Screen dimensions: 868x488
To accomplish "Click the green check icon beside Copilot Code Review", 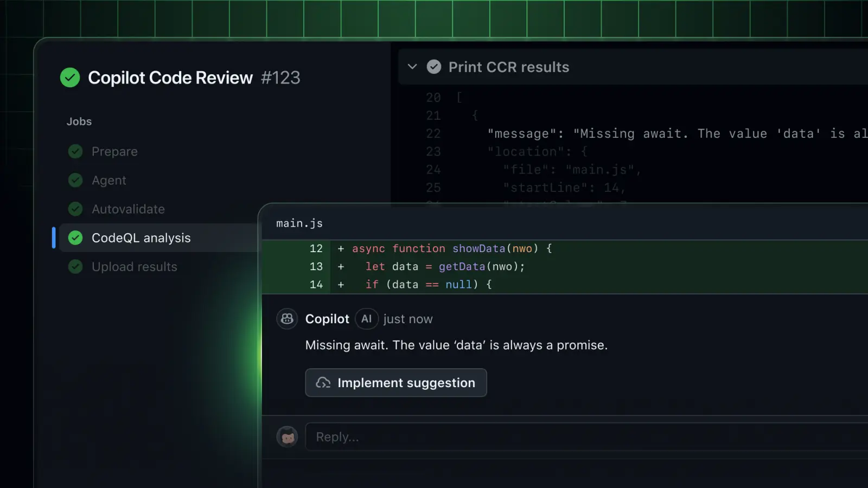I will tap(70, 78).
